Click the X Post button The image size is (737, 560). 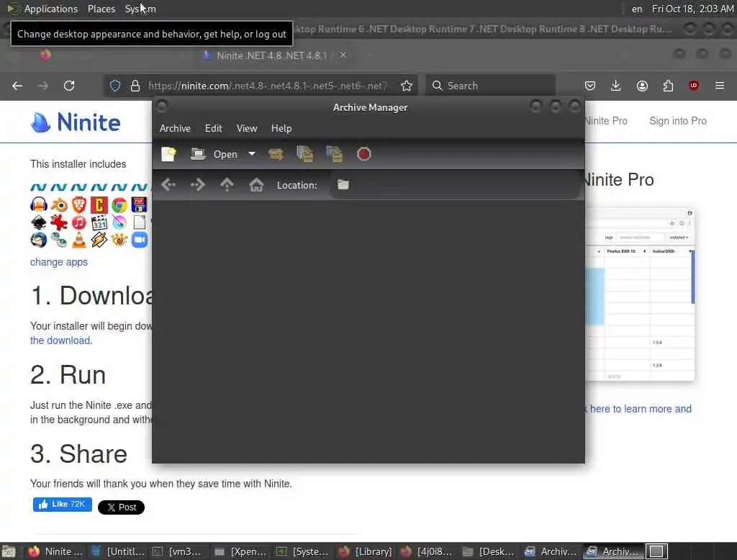coord(121,507)
